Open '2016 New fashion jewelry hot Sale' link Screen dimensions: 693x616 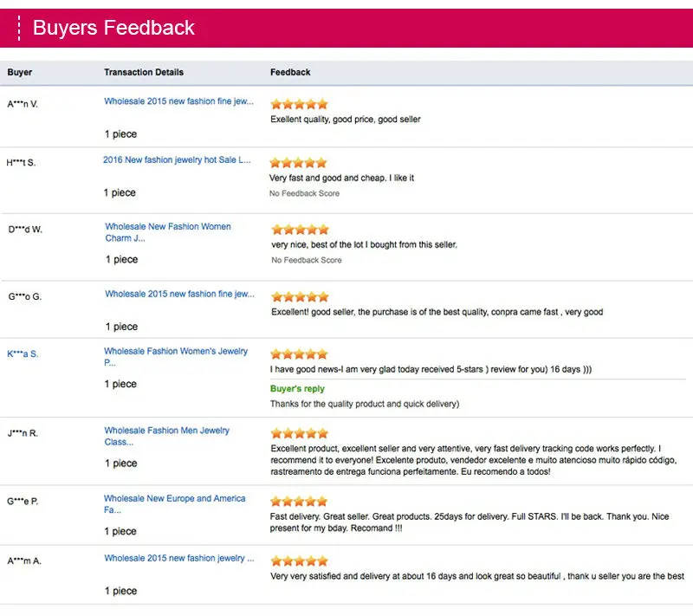[x=177, y=160]
